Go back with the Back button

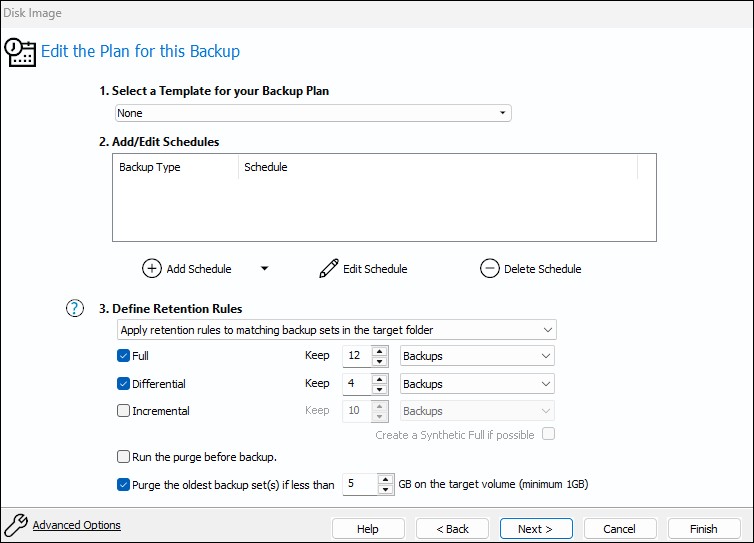[x=452, y=529]
